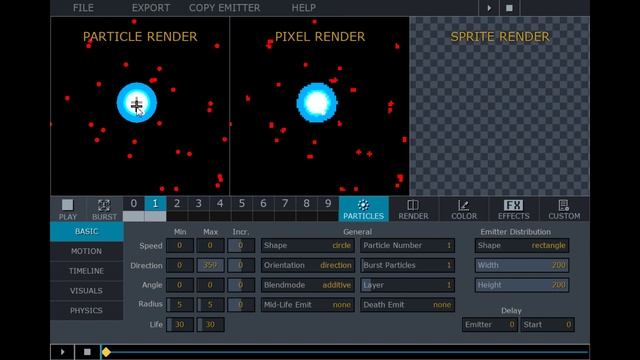Select emitter slot 6
This screenshot has height=360, width=640.
tap(263, 204)
